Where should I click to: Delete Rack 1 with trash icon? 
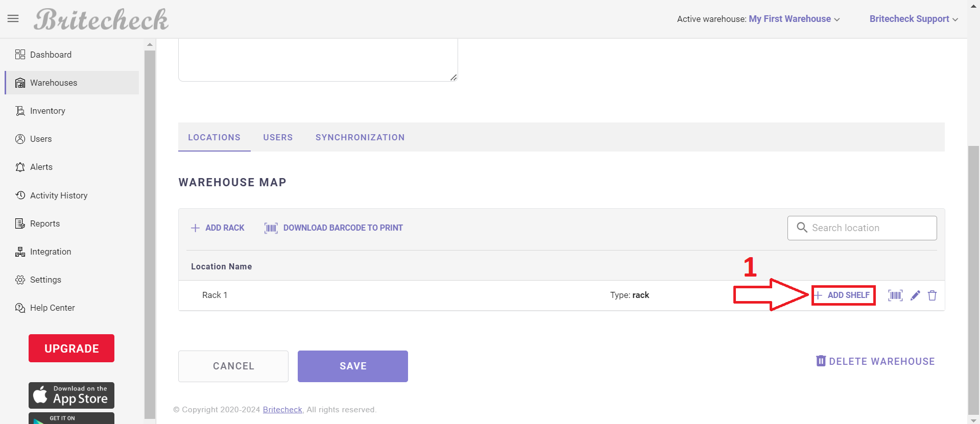(932, 295)
